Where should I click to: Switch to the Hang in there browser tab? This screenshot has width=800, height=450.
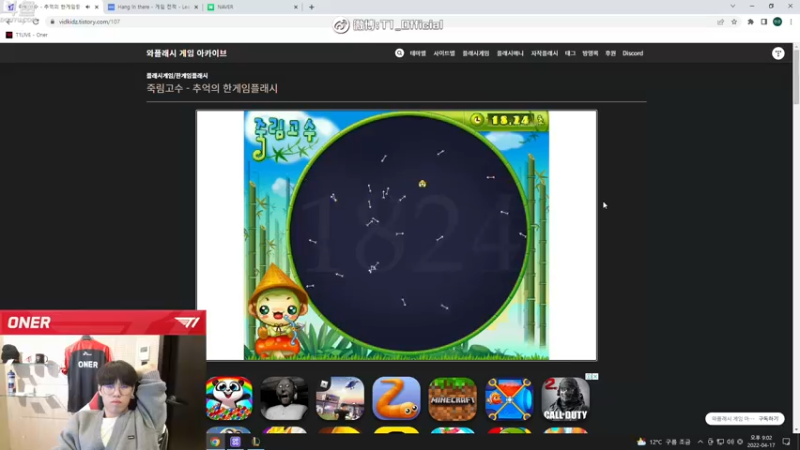point(153,7)
